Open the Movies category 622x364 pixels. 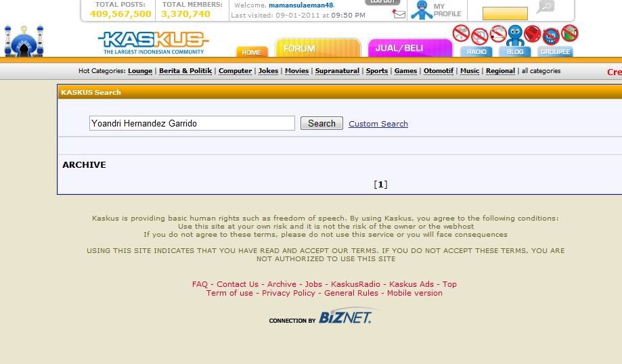point(296,70)
